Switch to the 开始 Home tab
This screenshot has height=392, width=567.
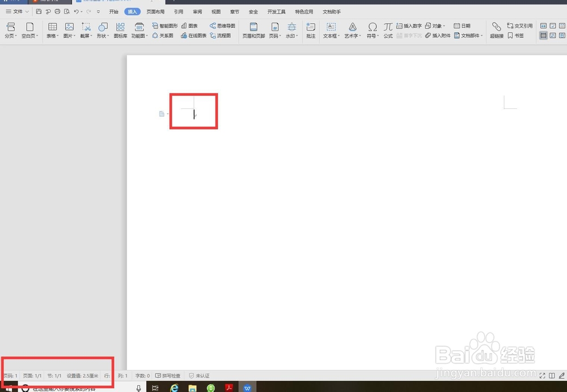114,11
